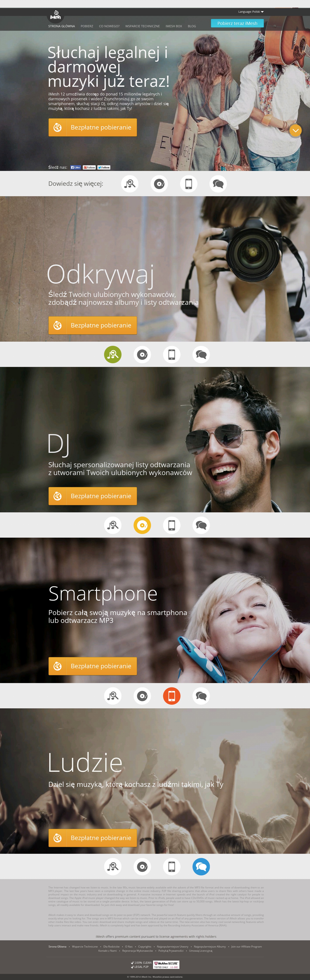Image resolution: width=310 pixels, height=980 pixels.
Task: Click the music search icon beside "Dowiedz się więcej"
Action: (x=130, y=184)
